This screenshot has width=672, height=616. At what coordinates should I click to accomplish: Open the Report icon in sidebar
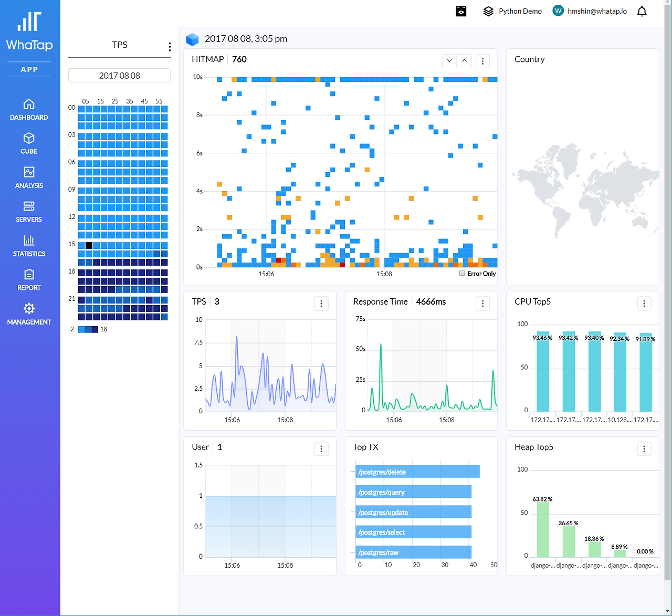(29, 274)
